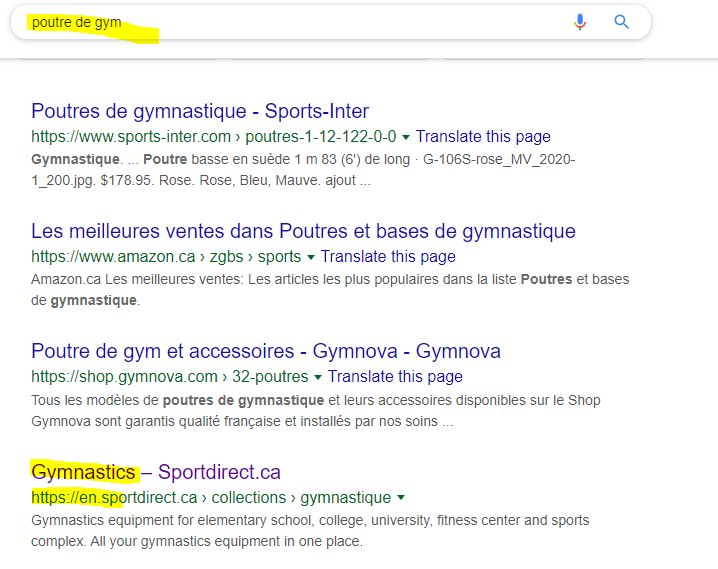718x569 pixels.
Task: Open 'Gymnastics – Sportdirect.ca' result
Action: (156, 472)
